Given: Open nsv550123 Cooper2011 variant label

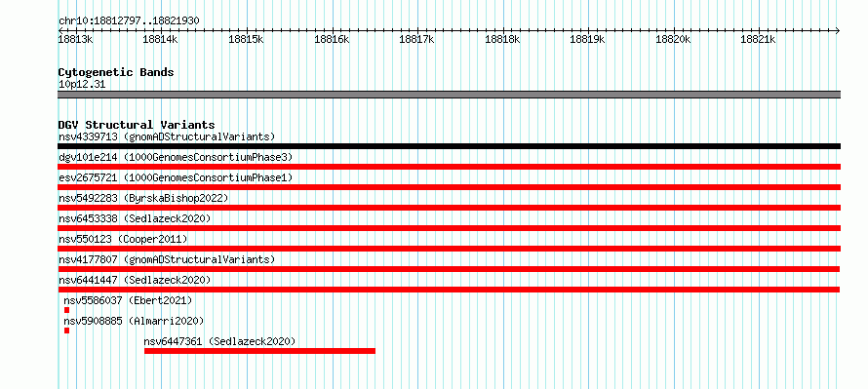Looking at the screenshot, I should point(123,239).
